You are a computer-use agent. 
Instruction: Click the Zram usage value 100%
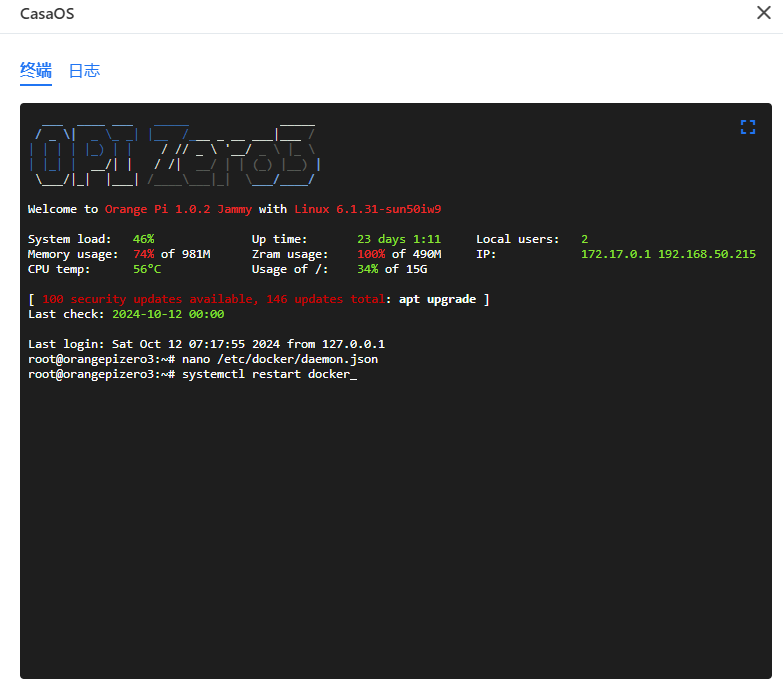[371, 254]
